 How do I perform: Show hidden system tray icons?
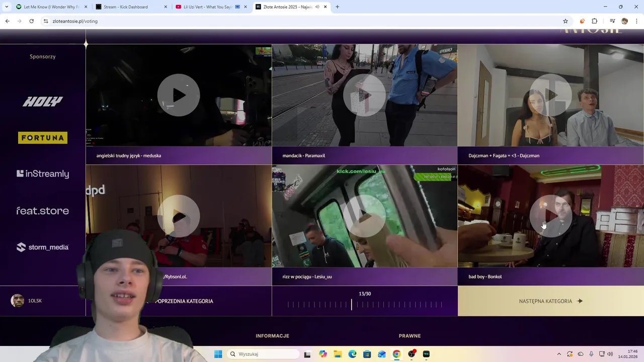click(558, 354)
